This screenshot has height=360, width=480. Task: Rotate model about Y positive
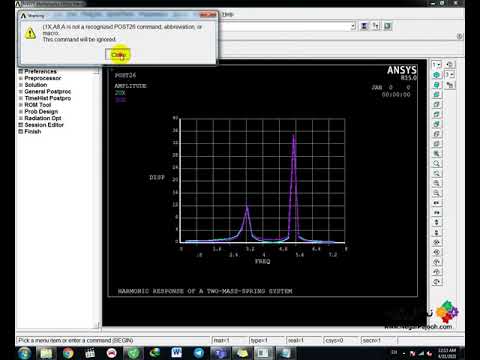(x=437, y=272)
